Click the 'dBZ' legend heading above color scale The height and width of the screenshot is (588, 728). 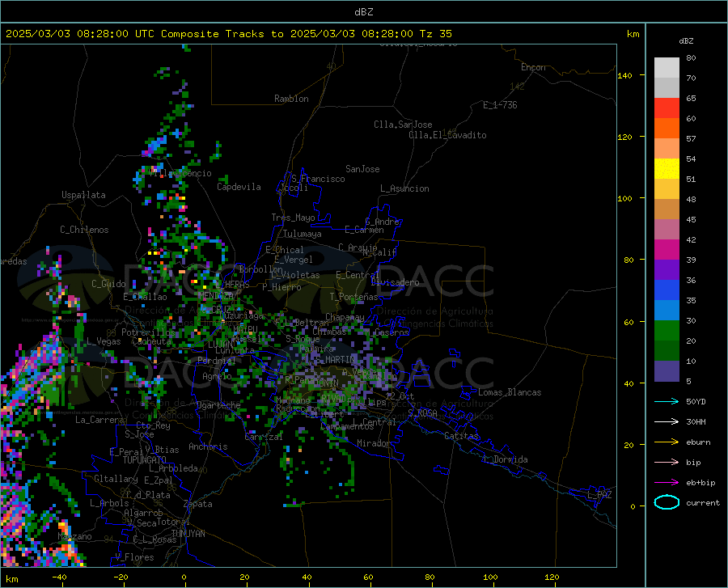686,40
